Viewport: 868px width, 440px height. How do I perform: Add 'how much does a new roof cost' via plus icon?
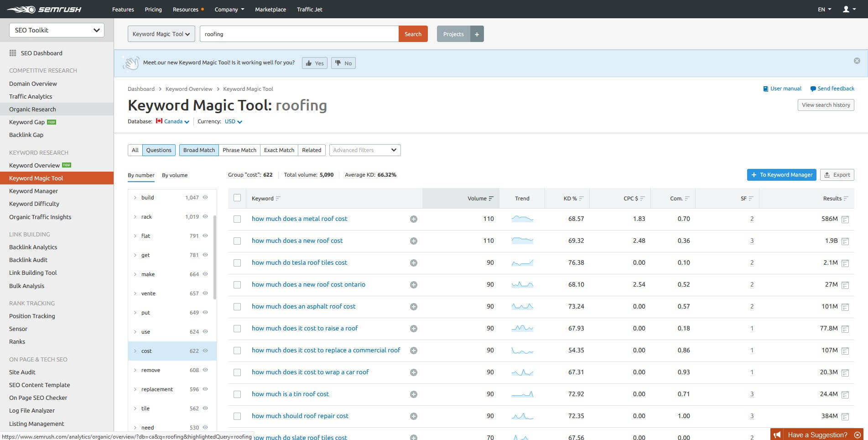[x=414, y=241]
